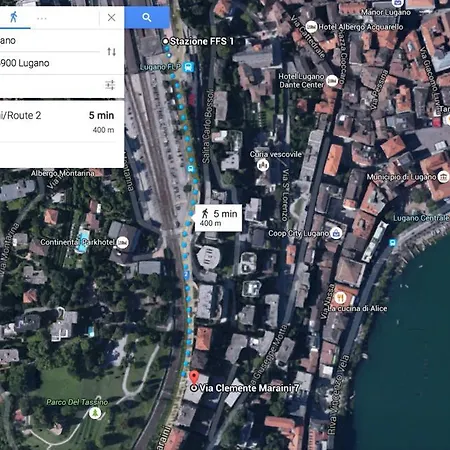Click the Curia vescovile landmark icon
Screen dimensions: 450x450
pos(263,165)
